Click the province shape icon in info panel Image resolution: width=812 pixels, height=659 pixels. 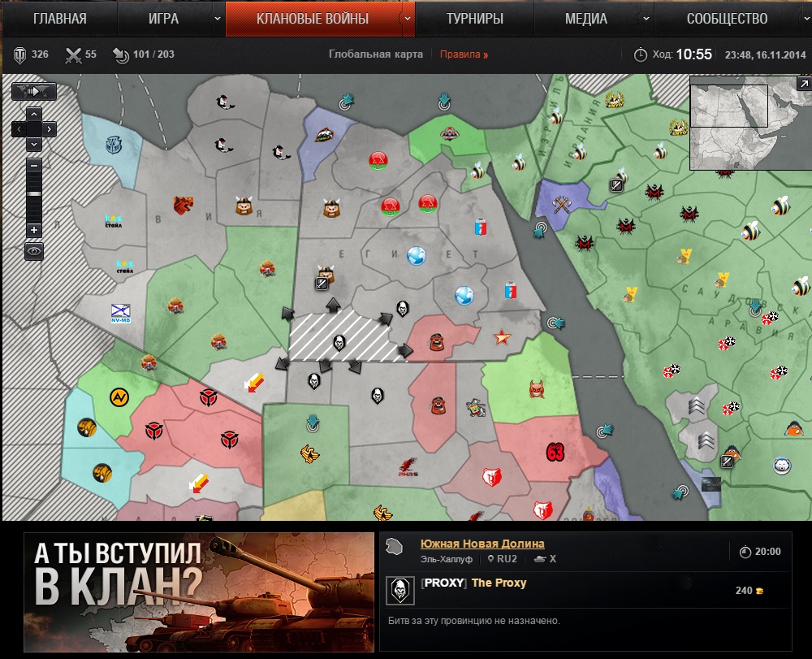coord(395,546)
